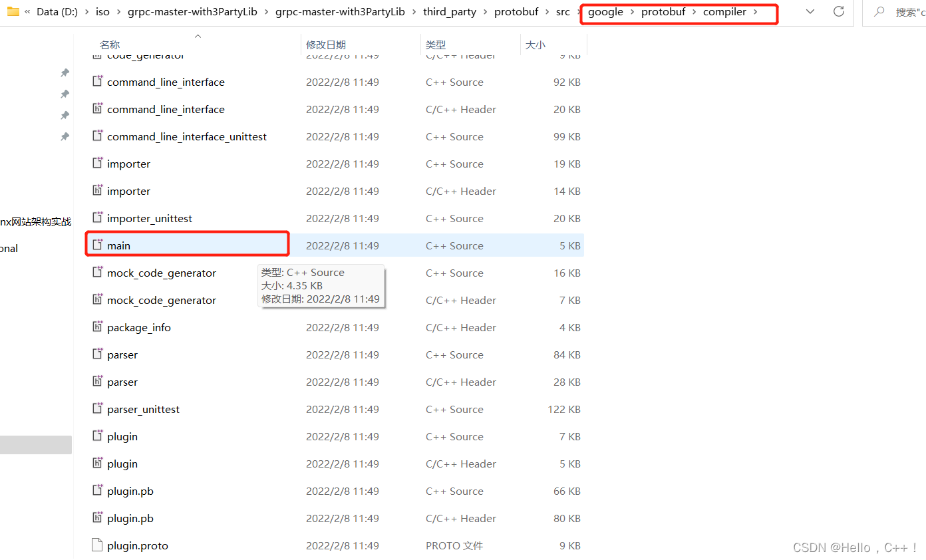Click the chevron after compiler in the breadcrumb
This screenshot has height=560, width=926.
pyautogui.click(x=755, y=11)
